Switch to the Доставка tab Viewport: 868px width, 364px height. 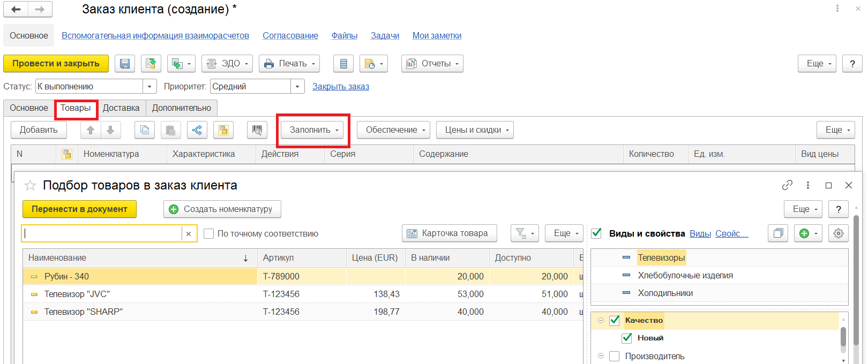tap(121, 108)
